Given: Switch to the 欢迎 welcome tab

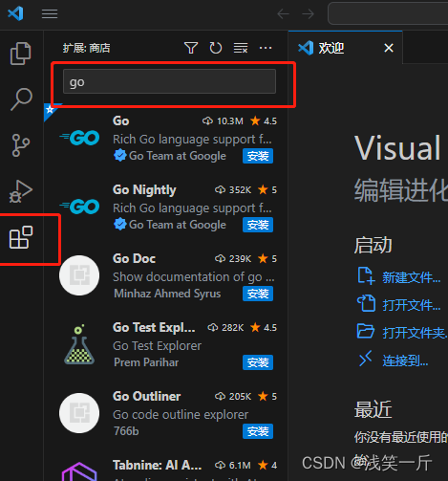Looking at the screenshot, I should tap(346, 48).
